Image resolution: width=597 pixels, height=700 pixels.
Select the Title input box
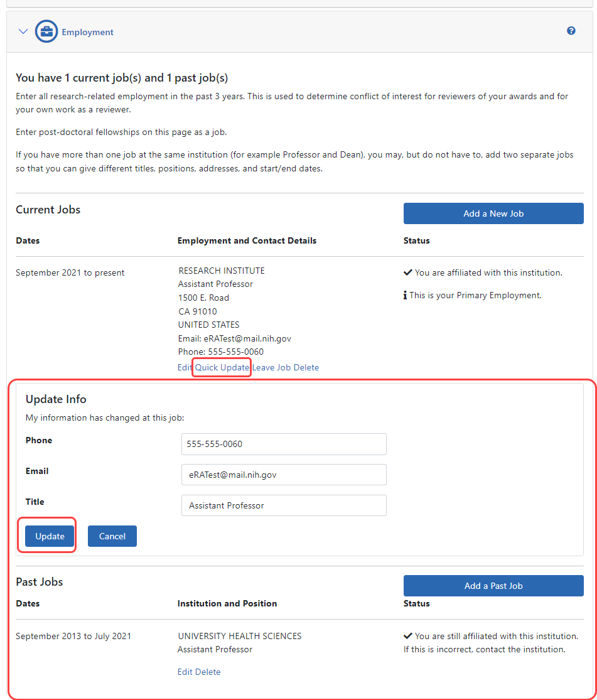tap(284, 505)
